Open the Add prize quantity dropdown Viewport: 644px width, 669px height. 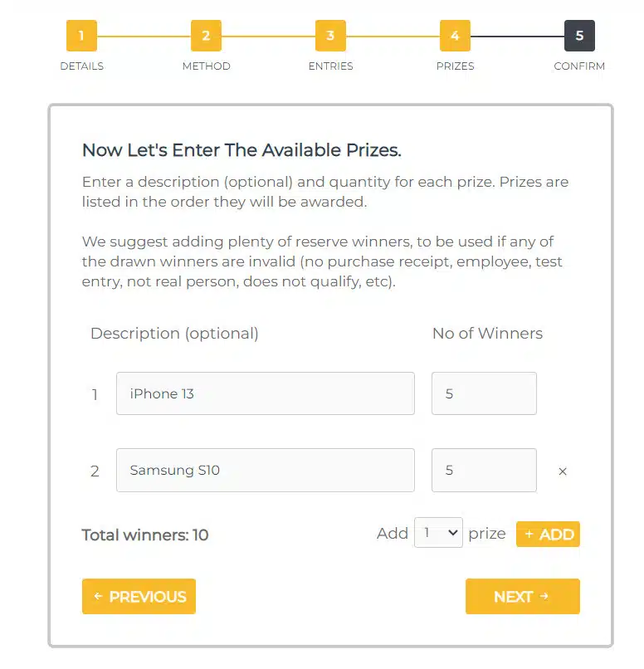click(x=438, y=533)
